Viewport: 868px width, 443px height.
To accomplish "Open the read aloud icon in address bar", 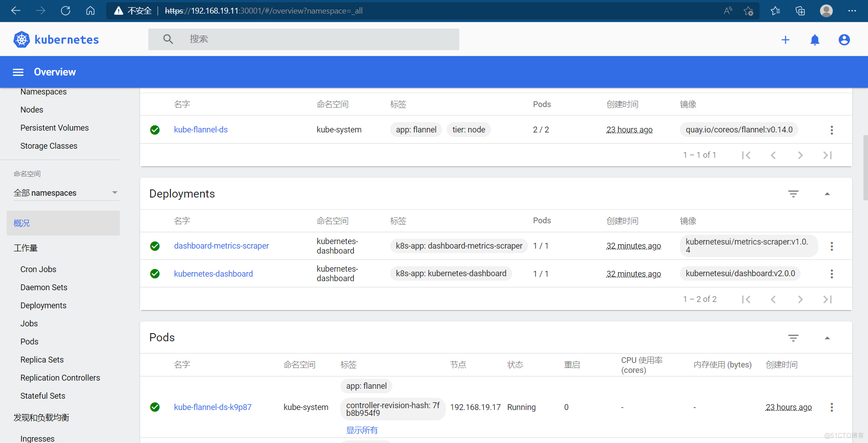I will 727,11.
